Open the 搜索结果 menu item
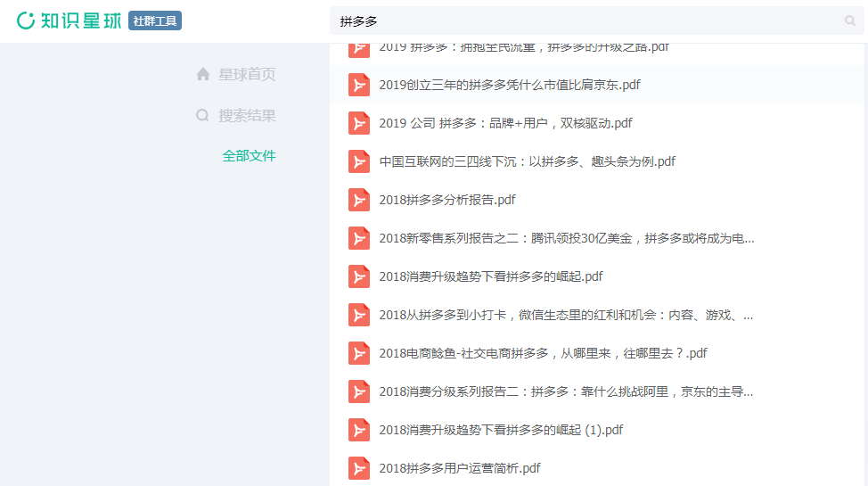 pos(246,115)
